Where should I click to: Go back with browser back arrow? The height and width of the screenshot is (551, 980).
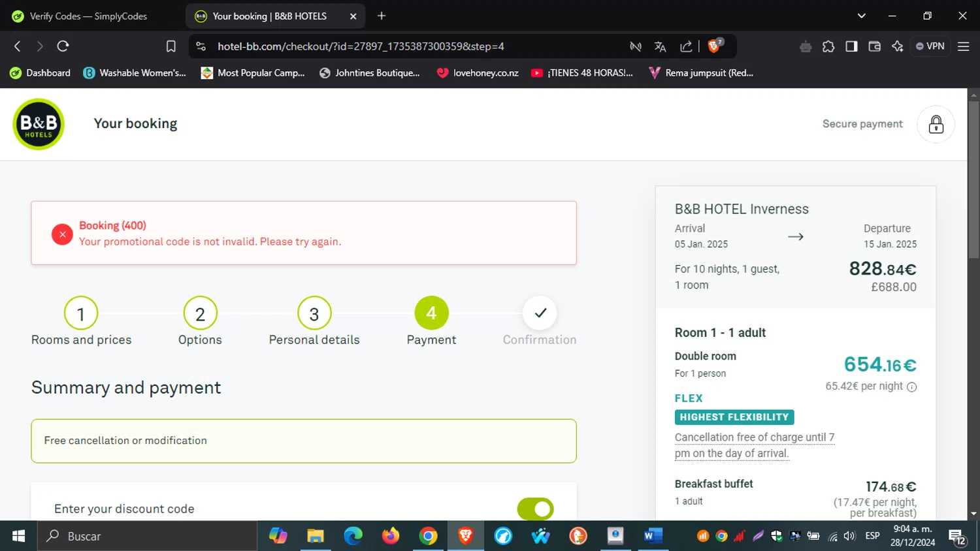pos(18,46)
